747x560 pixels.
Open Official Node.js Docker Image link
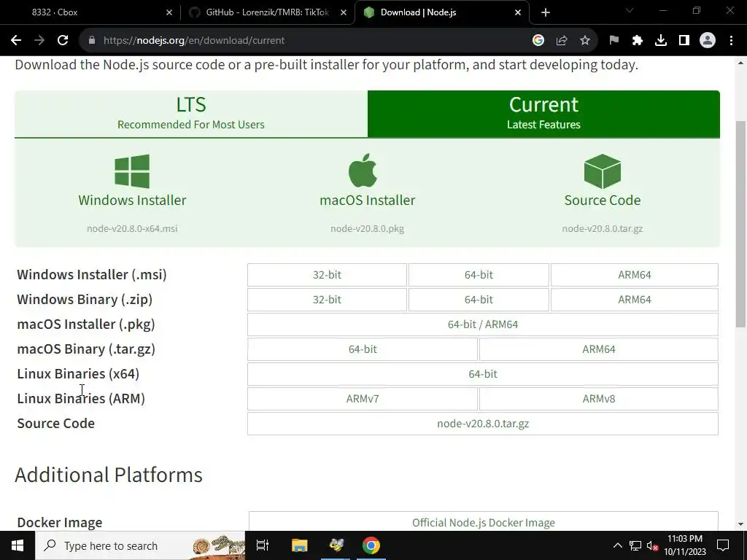pos(484,522)
